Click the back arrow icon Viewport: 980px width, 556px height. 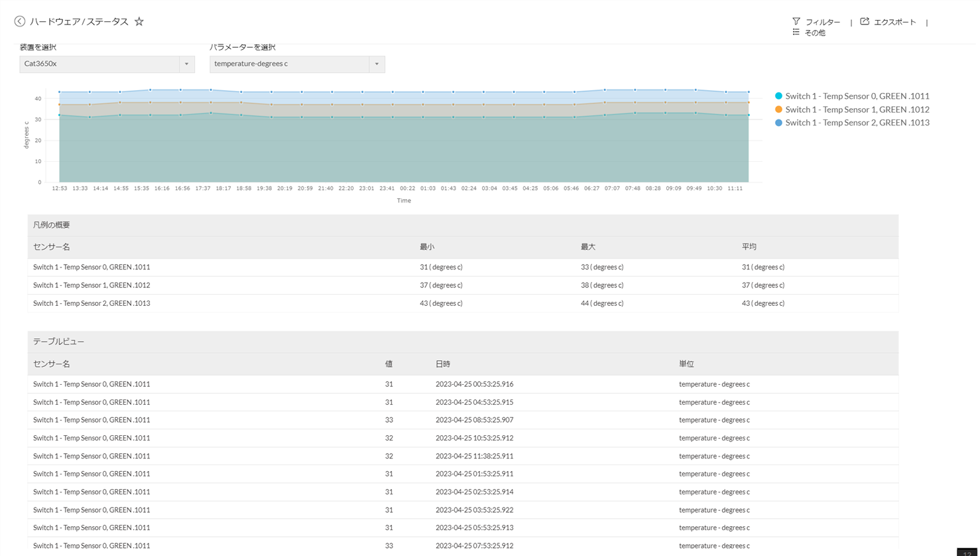pyautogui.click(x=20, y=21)
